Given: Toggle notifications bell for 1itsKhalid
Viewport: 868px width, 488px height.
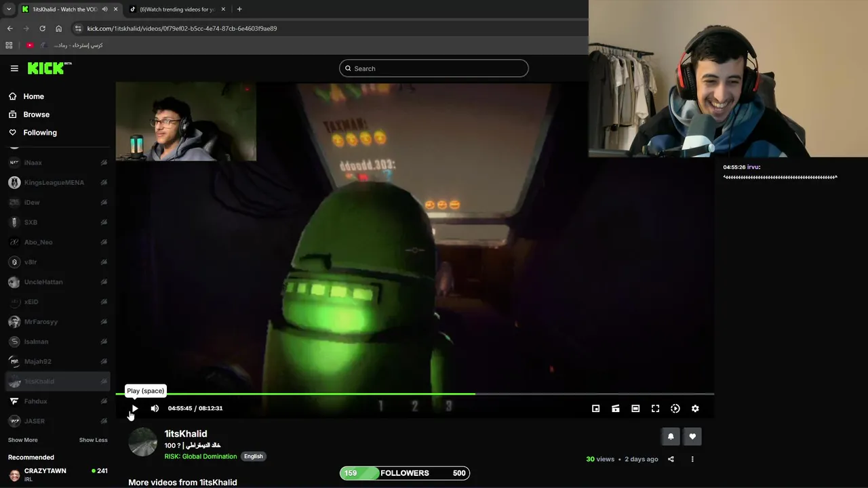Looking at the screenshot, I should 671,436.
